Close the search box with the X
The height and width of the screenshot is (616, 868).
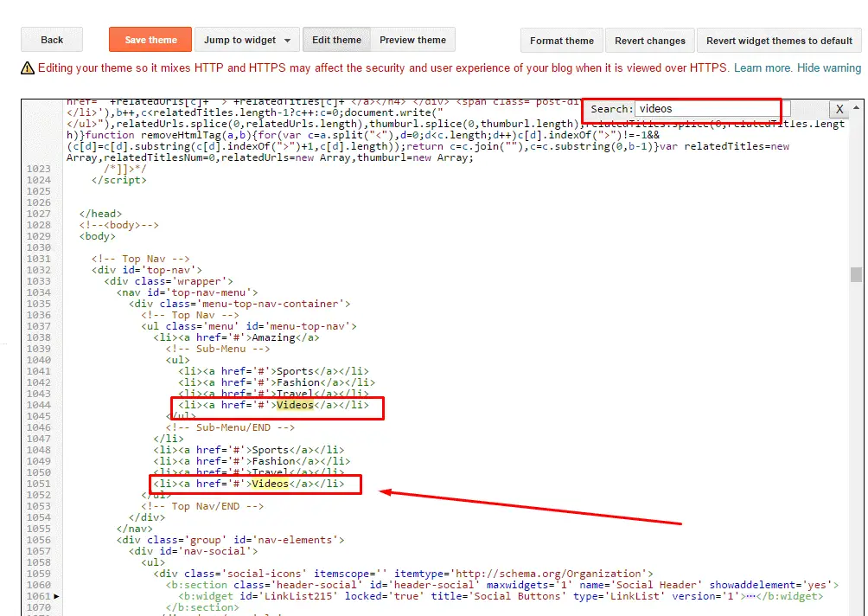(x=839, y=109)
